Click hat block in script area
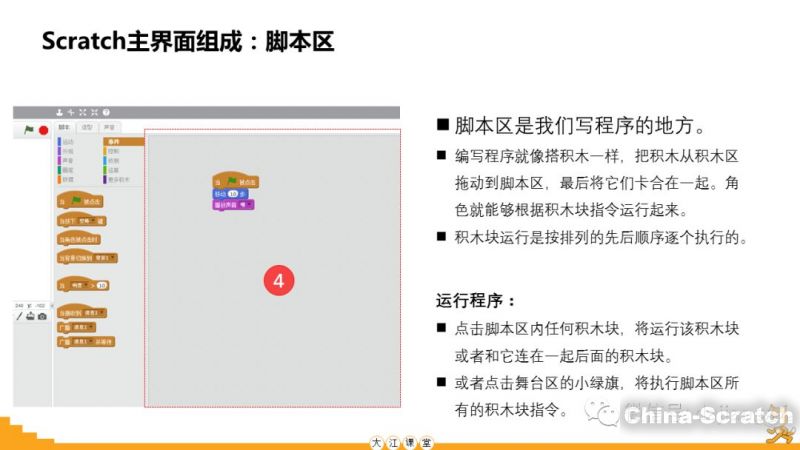 point(236,180)
